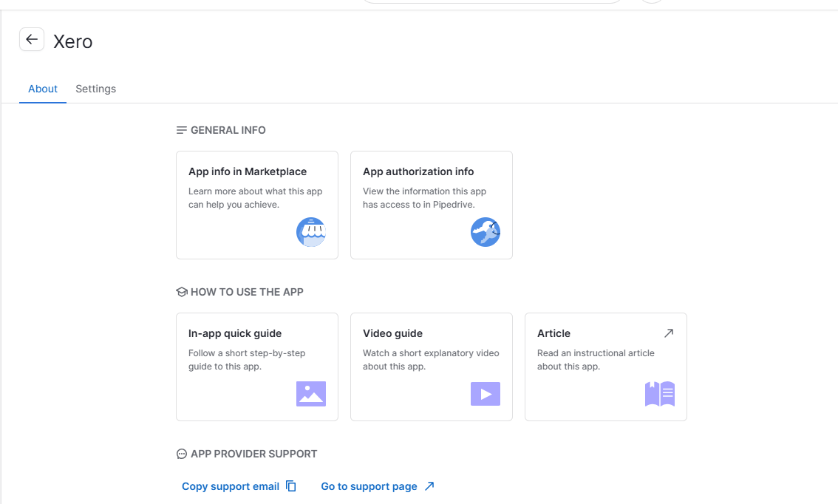The width and height of the screenshot is (838, 504).
Task: Open the In-app quick guide card
Action: 257,367
